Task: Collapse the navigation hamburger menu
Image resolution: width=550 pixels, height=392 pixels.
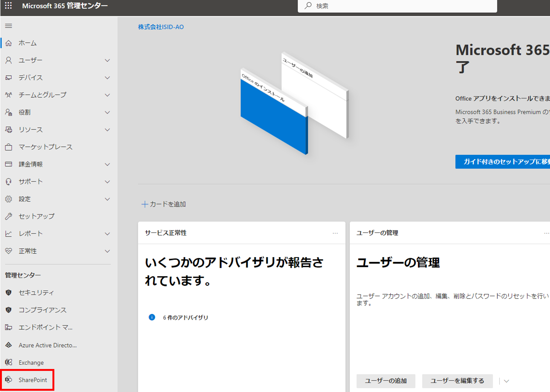Action: (8, 26)
